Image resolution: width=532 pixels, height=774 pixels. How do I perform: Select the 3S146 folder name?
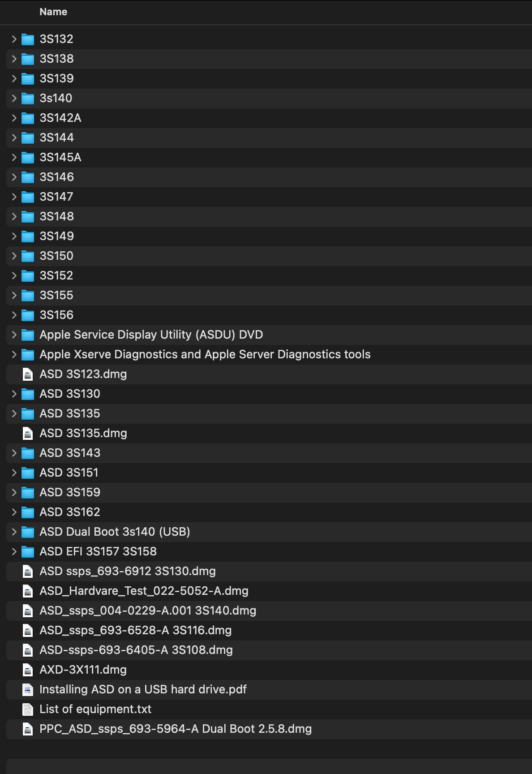(56, 177)
